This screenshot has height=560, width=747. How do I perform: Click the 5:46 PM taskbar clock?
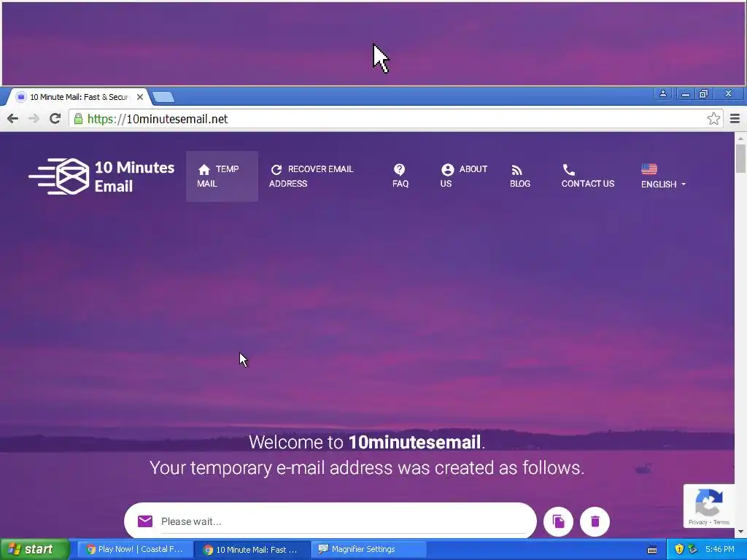[719, 549]
